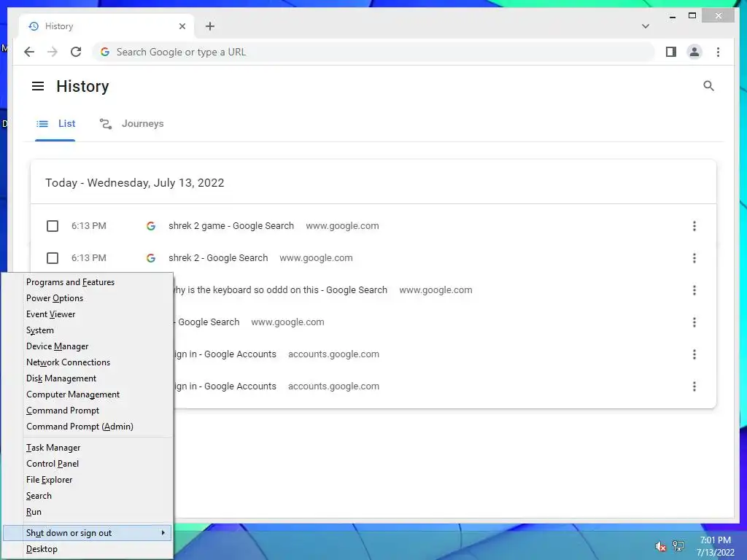
Task: Expand Shut down or sign out submenu
Action: tap(88, 533)
